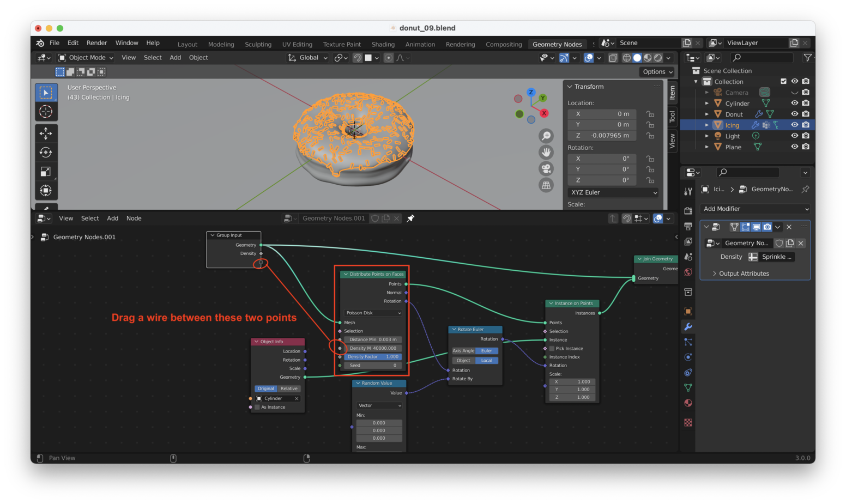Open the Poisson Disk distribution dropdown

coord(373,313)
